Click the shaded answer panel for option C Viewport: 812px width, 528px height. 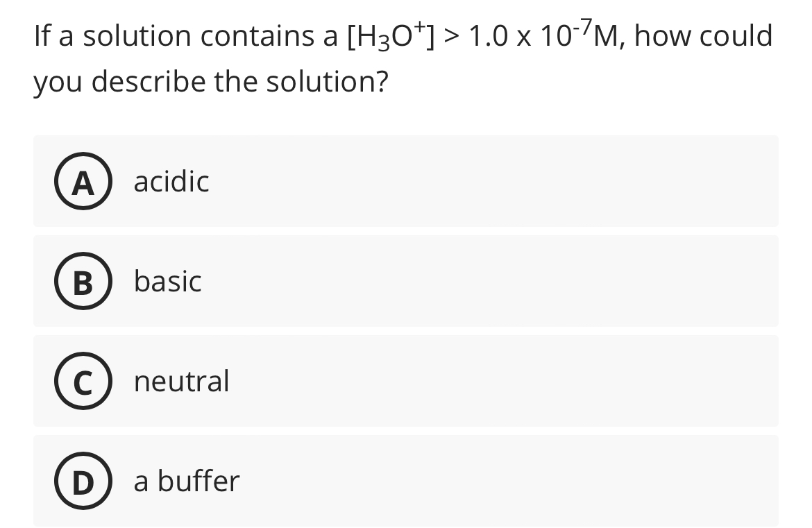(406, 381)
